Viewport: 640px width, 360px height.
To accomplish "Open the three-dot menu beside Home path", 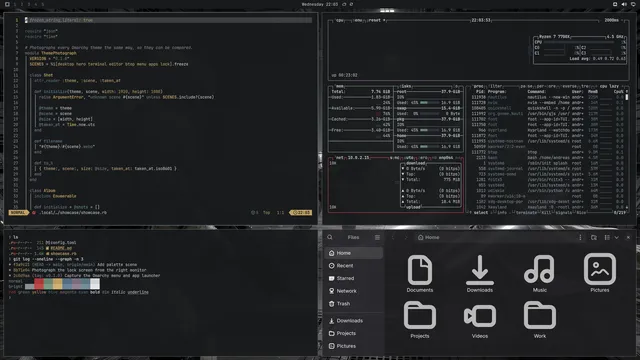I will click(x=580, y=237).
